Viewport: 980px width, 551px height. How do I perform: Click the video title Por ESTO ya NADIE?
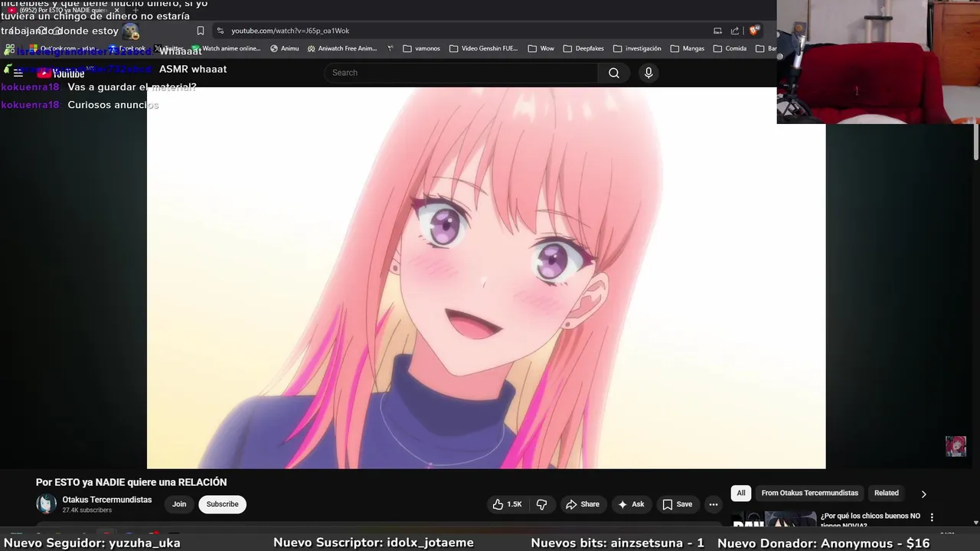(131, 482)
